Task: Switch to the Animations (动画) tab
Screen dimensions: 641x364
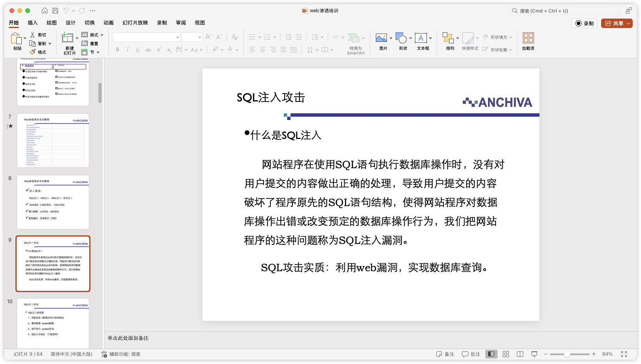Action: point(108,23)
